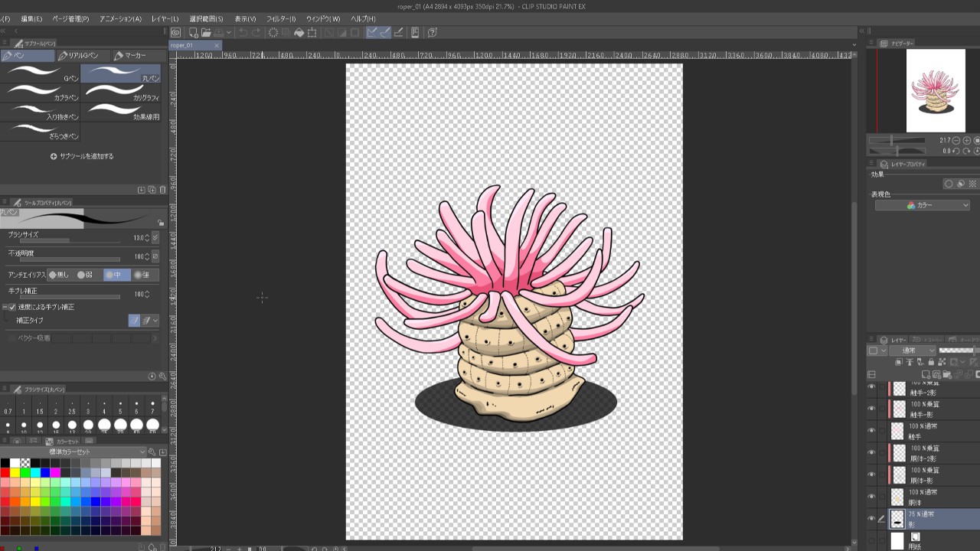Open the CLIP STUDIO launcher icon

click(176, 33)
